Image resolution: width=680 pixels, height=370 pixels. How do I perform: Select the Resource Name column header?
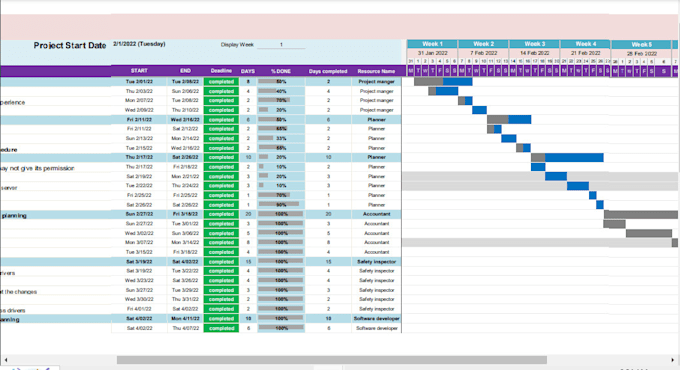point(376,71)
